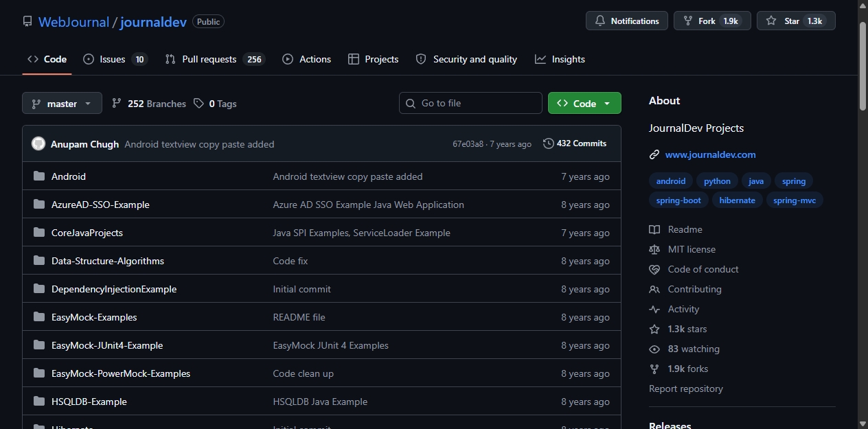Visit www.journaldev.com link

pos(710,154)
